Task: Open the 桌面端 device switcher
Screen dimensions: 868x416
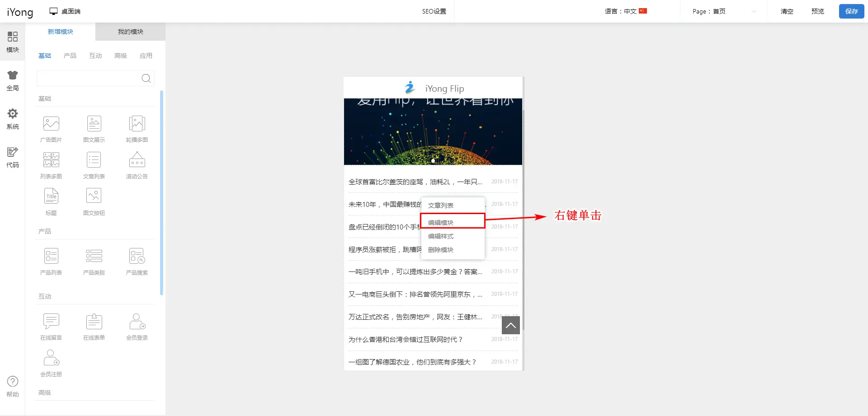Action: pos(65,11)
